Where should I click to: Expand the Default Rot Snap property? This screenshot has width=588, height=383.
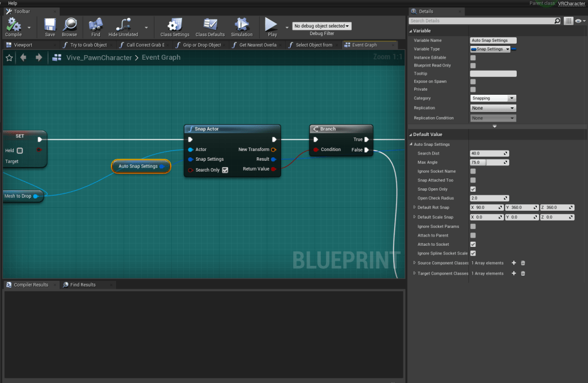[414, 207]
